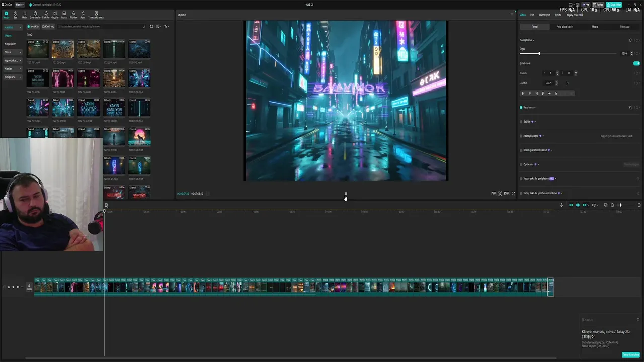Toggle the Sabit ölçek uniform scale switch

636,63
